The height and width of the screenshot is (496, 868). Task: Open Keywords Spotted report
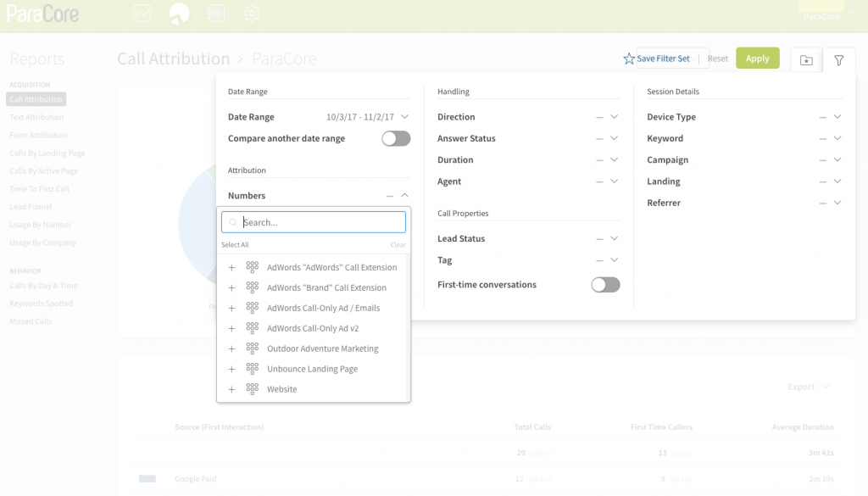click(x=41, y=304)
